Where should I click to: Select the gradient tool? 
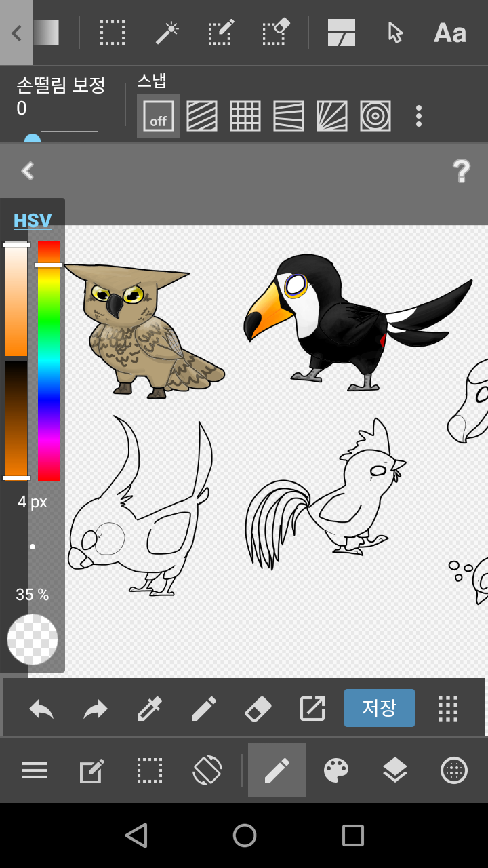tap(46, 33)
